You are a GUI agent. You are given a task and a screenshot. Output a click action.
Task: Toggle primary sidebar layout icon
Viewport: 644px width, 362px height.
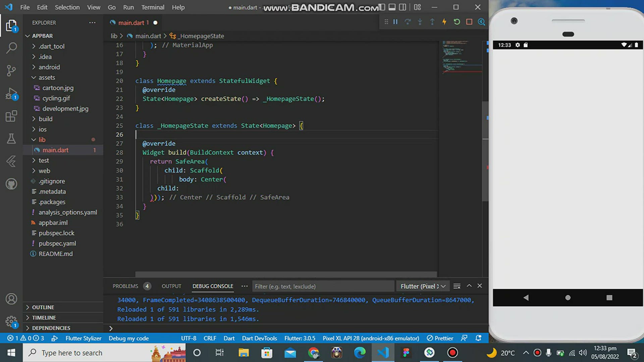pos(382,7)
